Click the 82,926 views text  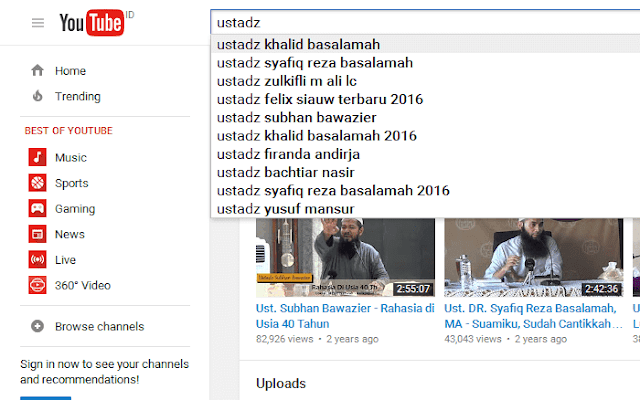click(284, 339)
